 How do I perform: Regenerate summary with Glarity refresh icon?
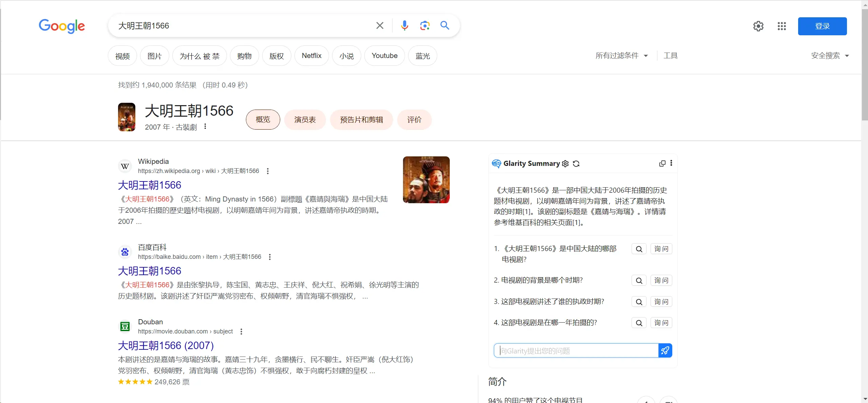576,164
